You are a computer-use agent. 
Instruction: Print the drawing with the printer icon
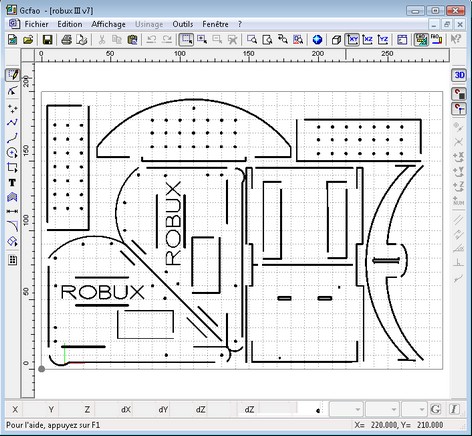point(66,40)
